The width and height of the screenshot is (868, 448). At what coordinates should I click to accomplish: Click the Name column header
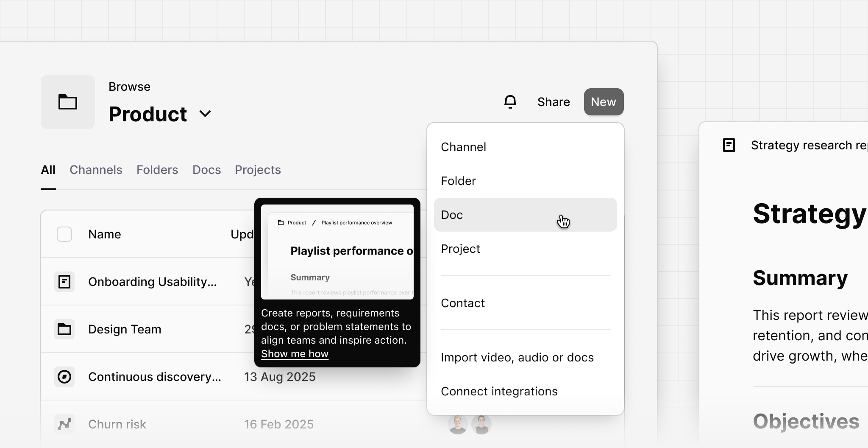pyautogui.click(x=104, y=234)
